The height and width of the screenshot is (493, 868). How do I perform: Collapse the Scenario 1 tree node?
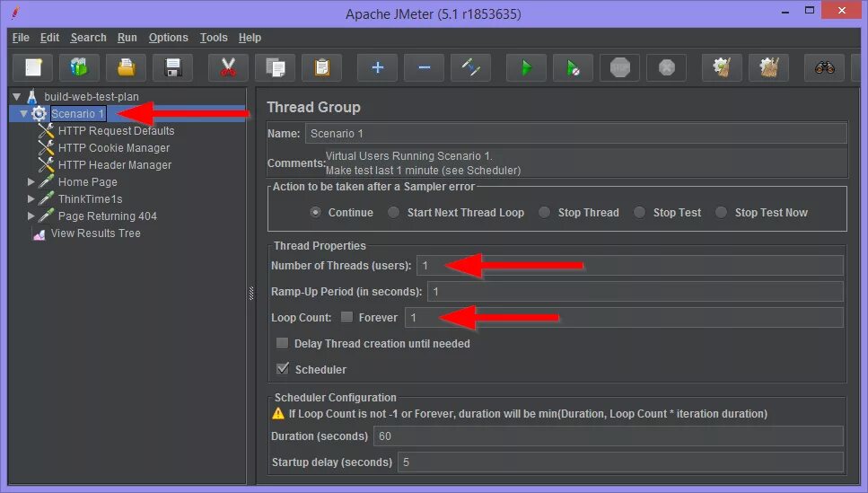coord(24,113)
